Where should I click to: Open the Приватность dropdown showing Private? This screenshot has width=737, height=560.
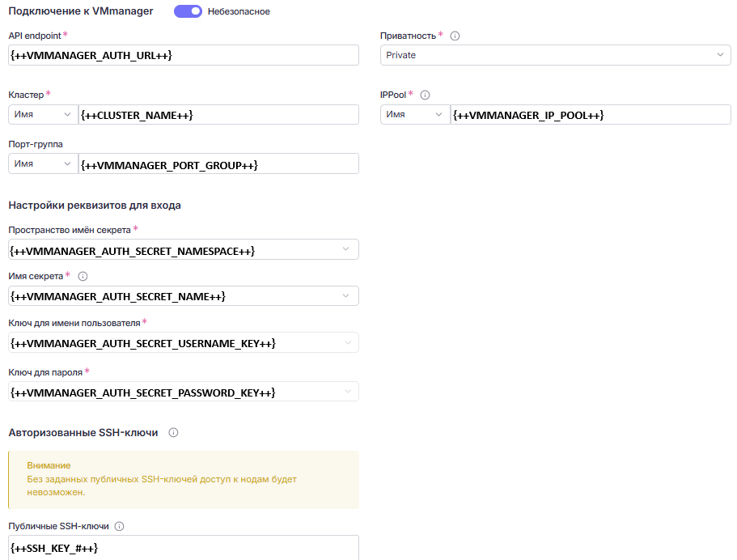555,55
